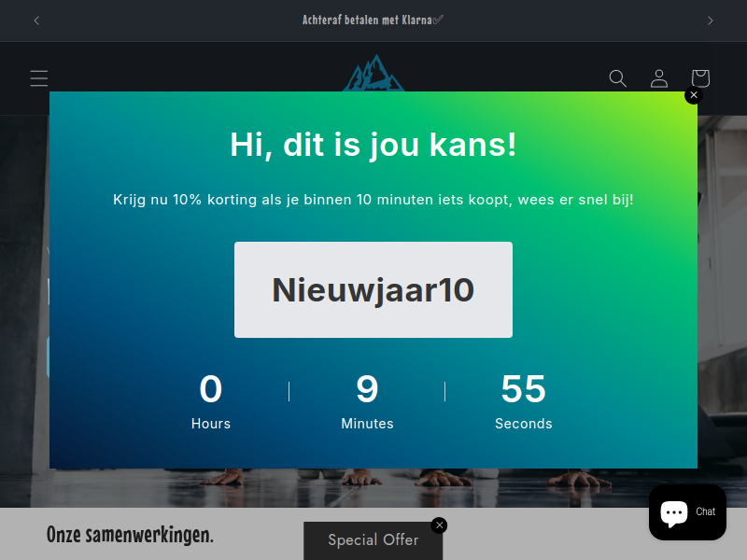Click the Hours countdown value 0

(211, 389)
